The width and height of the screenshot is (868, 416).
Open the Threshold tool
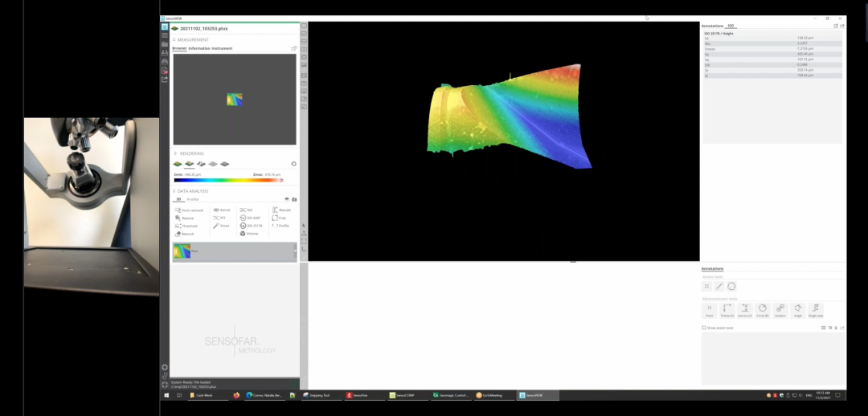click(x=186, y=226)
